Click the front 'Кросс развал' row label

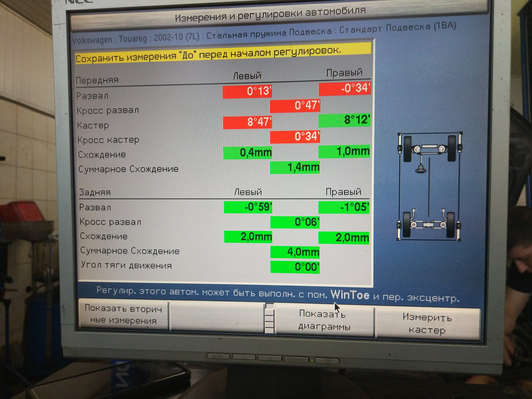108,111
